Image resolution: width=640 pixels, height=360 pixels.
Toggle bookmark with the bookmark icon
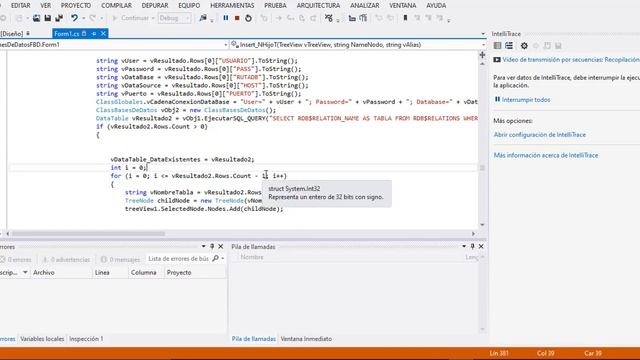pyautogui.click(x=405, y=18)
